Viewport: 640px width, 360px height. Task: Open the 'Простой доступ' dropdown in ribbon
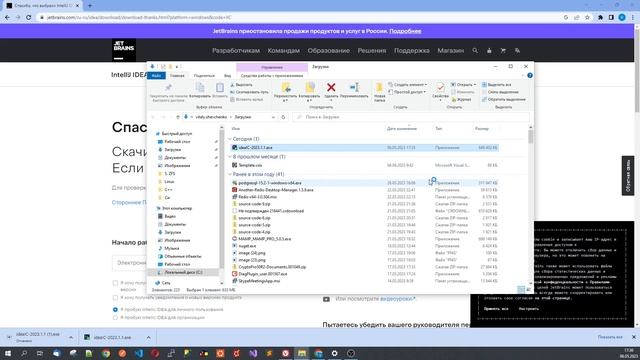(x=424, y=92)
